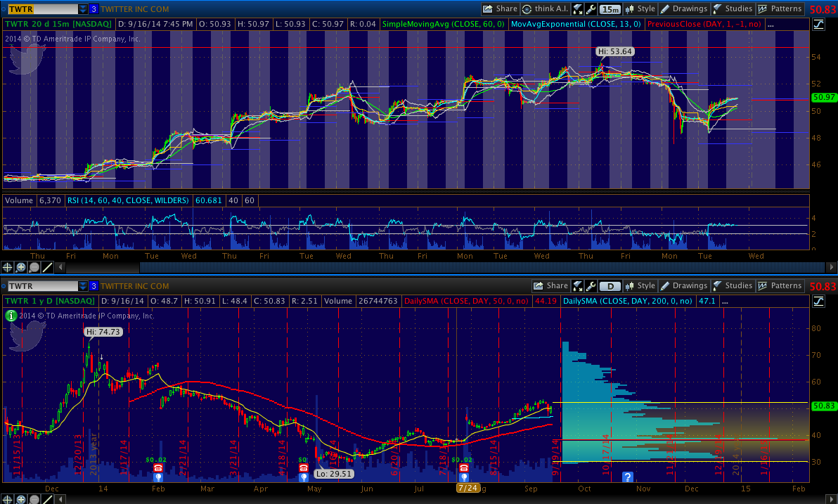Expand the 15m timeframe selector
Screen dimensions: 838x504
pyautogui.click(x=610, y=9)
